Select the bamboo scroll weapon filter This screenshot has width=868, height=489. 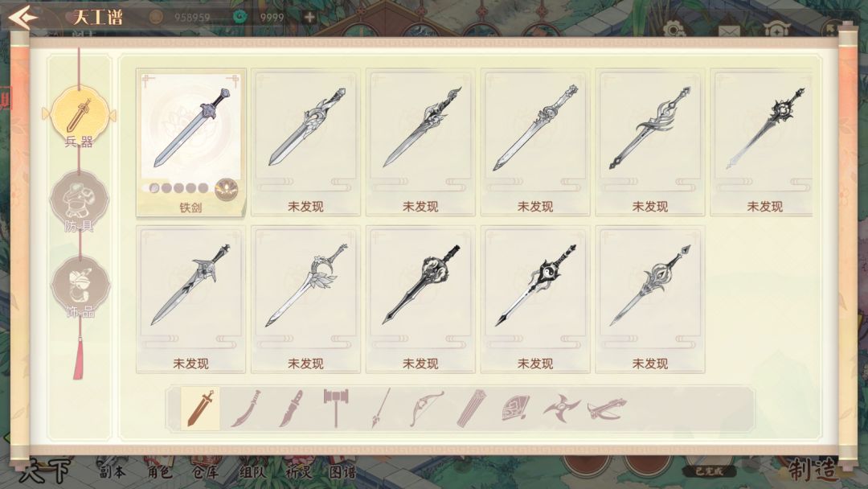[x=471, y=408]
